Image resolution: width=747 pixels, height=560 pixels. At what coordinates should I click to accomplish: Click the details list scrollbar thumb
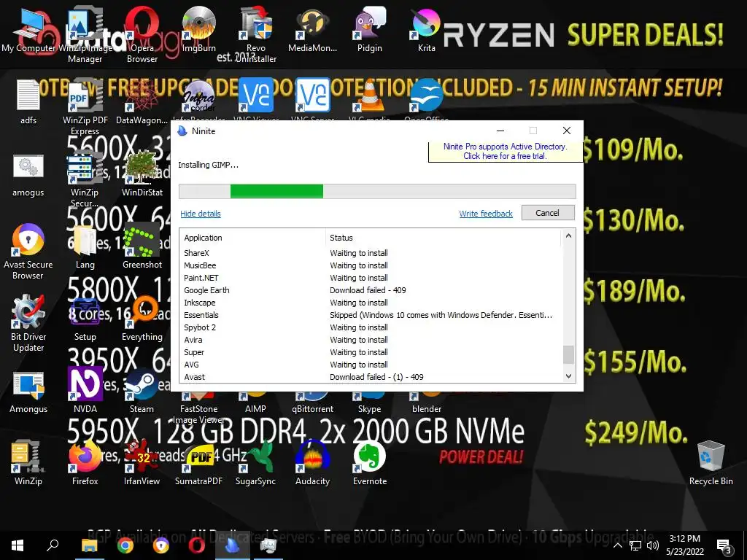coord(568,355)
